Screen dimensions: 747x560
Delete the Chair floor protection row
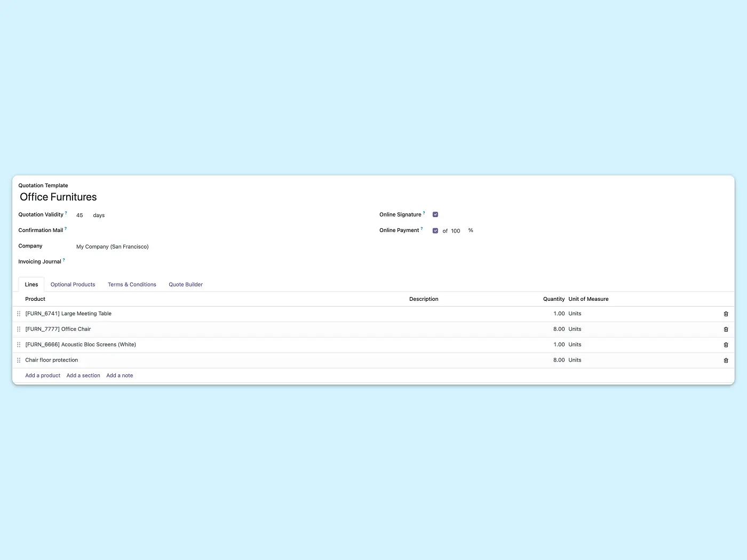726,361
